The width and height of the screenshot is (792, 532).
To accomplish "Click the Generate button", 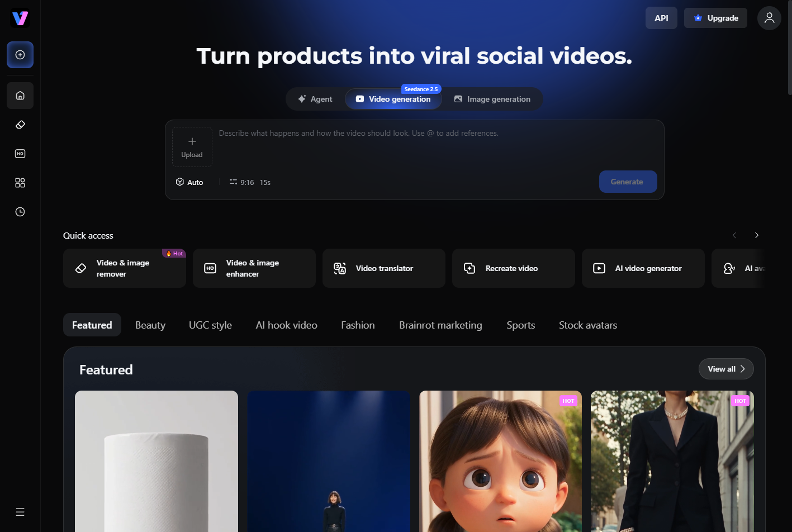I will tap(628, 182).
